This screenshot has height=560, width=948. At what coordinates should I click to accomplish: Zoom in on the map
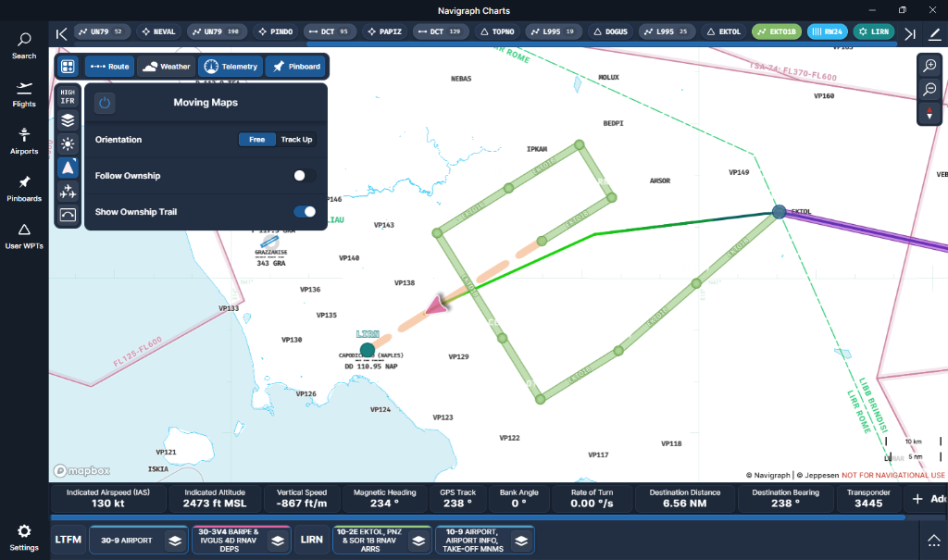[929, 66]
